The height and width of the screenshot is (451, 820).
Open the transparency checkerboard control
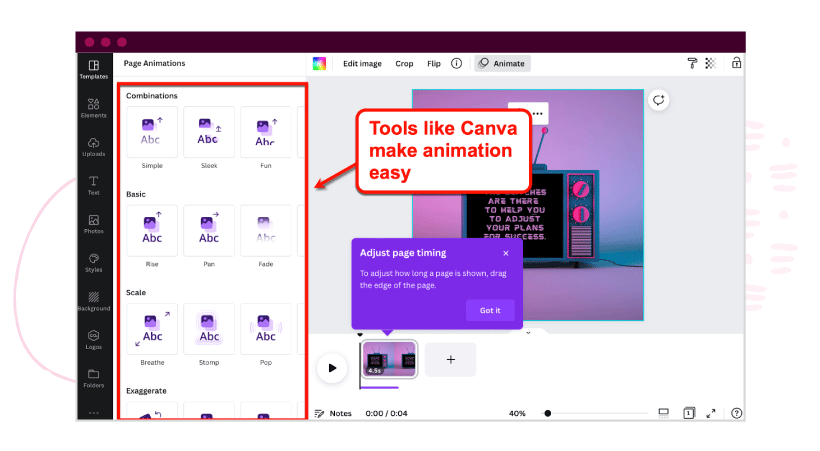[x=711, y=63]
